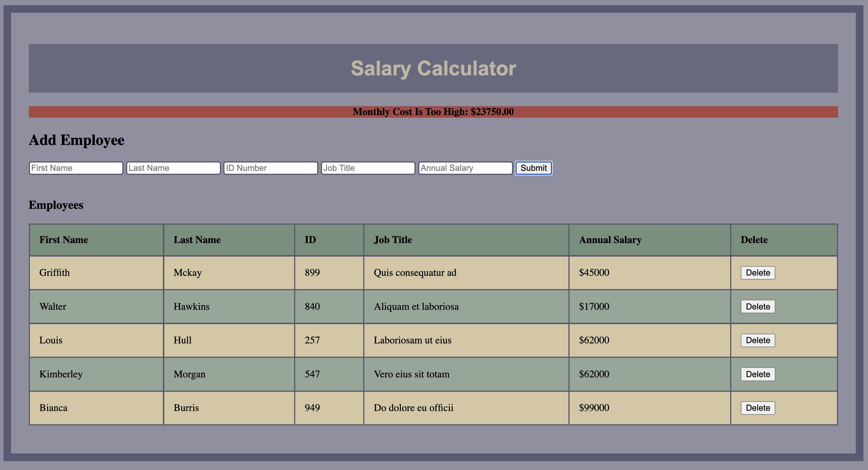Image resolution: width=868 pixels, height=470 pixels.
Task: Click the monthly cost warning banner
Action: [x=433, y=112]
